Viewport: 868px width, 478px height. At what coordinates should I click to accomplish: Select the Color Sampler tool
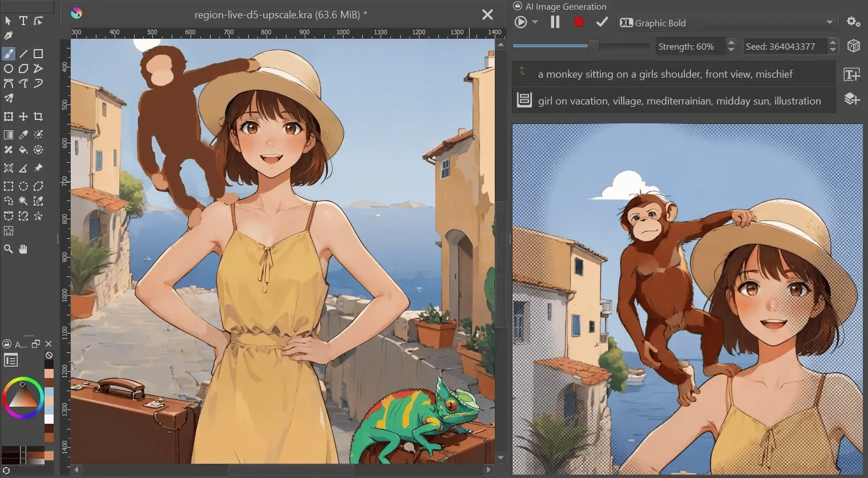point(23,134)
